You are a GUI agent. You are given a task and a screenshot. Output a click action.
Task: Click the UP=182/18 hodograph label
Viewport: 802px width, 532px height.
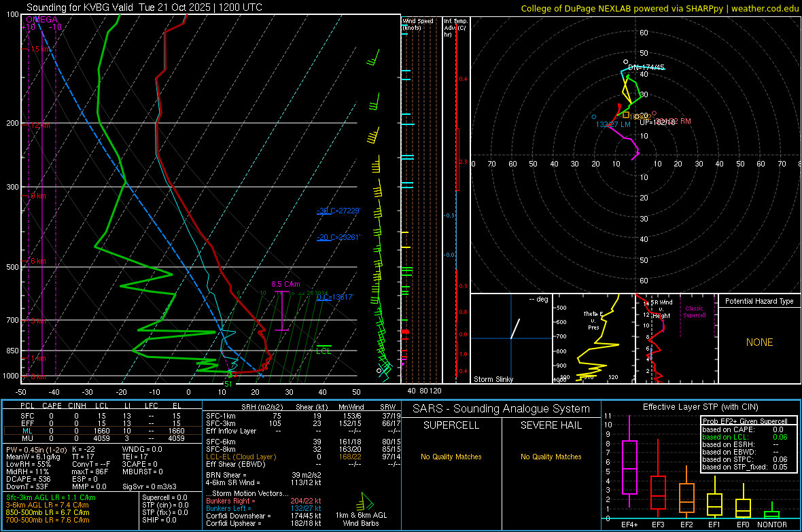tap(657, 122)
